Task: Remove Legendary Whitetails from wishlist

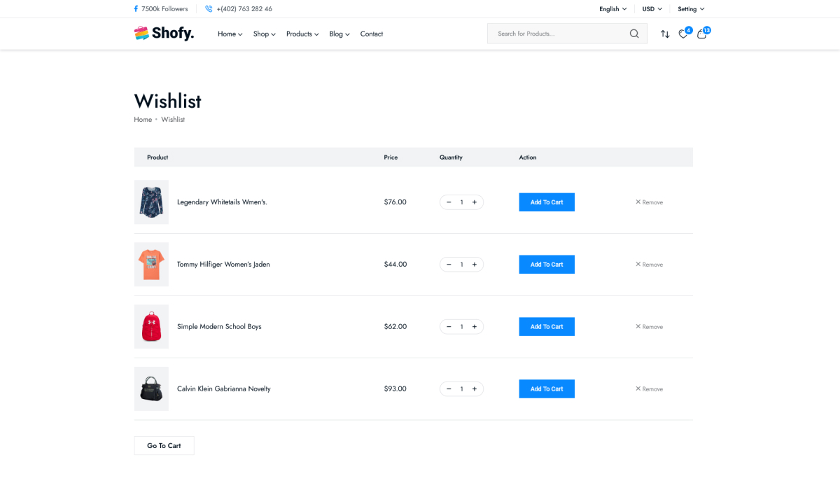Action: pos(649,202)
